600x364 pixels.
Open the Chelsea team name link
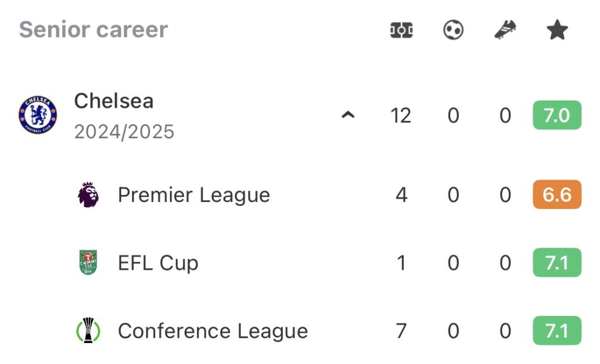pyautogui.click(x=114, y=101)
